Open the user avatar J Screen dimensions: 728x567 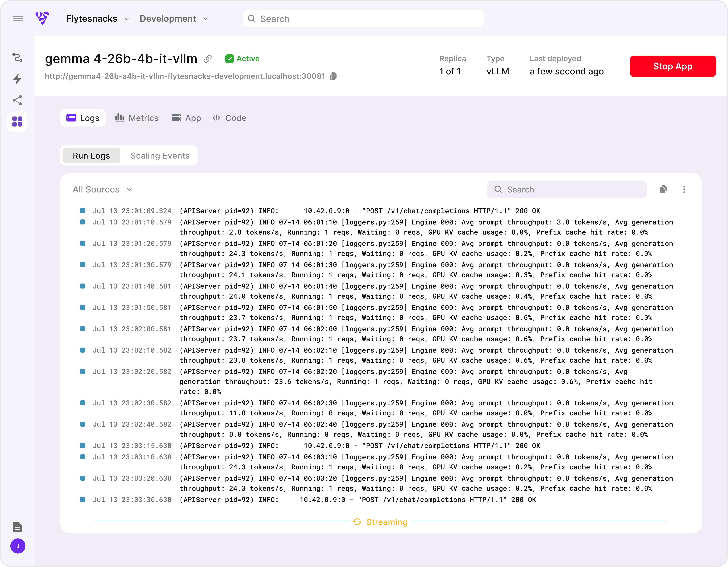tap(18, 546)
